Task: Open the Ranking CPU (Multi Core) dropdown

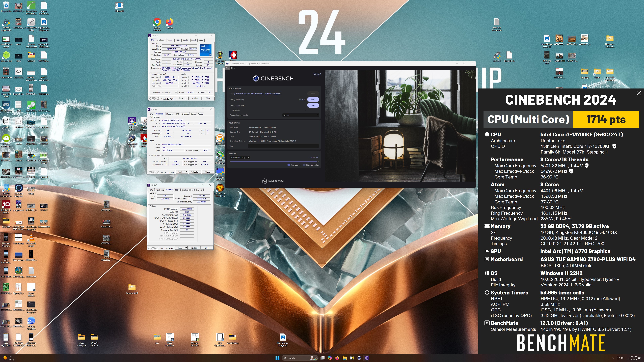Action: click(x=240, y=158)
